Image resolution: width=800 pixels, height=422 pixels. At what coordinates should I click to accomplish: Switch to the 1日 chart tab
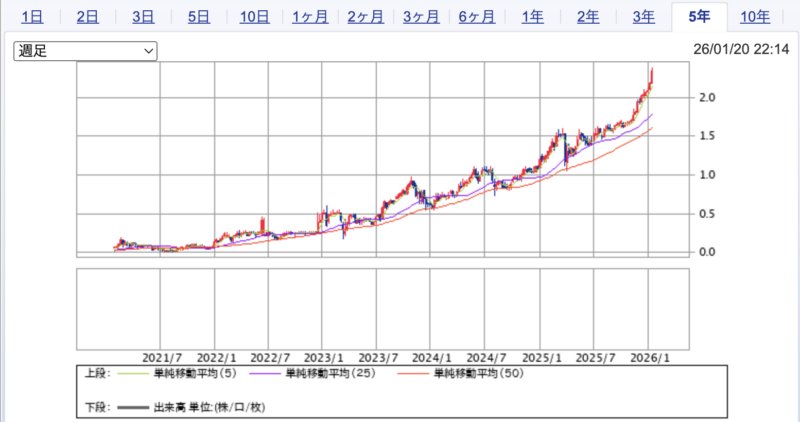pyautogui.click(x=32, y=17)
